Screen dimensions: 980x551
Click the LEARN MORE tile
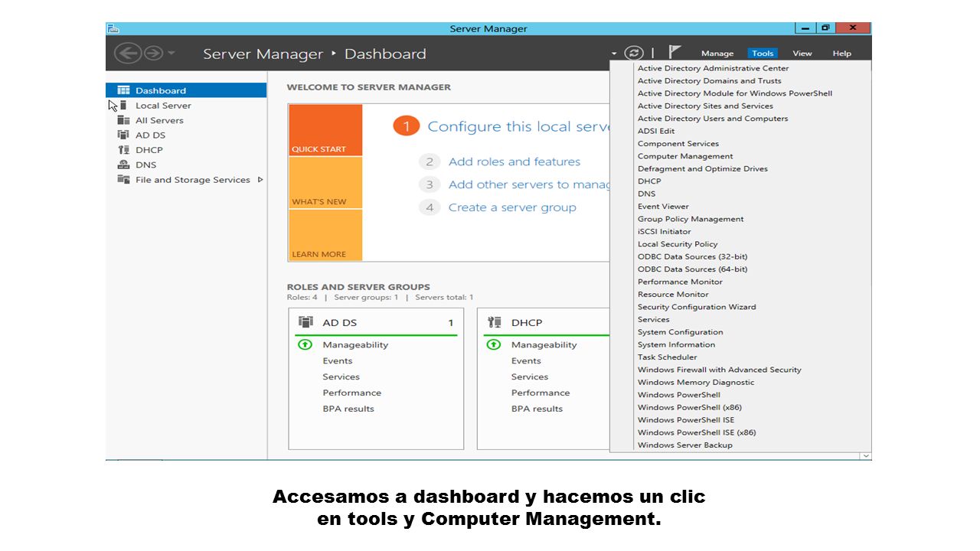tap(325, 235)
